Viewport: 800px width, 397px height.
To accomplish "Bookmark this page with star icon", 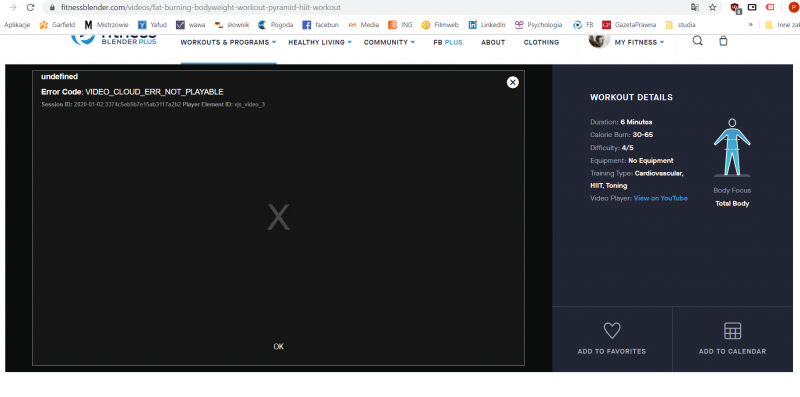I will pyautogui.click(x=713, y=8).
